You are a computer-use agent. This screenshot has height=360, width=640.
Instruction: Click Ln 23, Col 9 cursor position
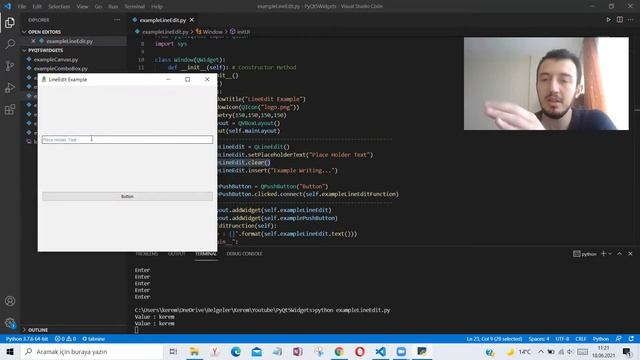click(494, 339)
